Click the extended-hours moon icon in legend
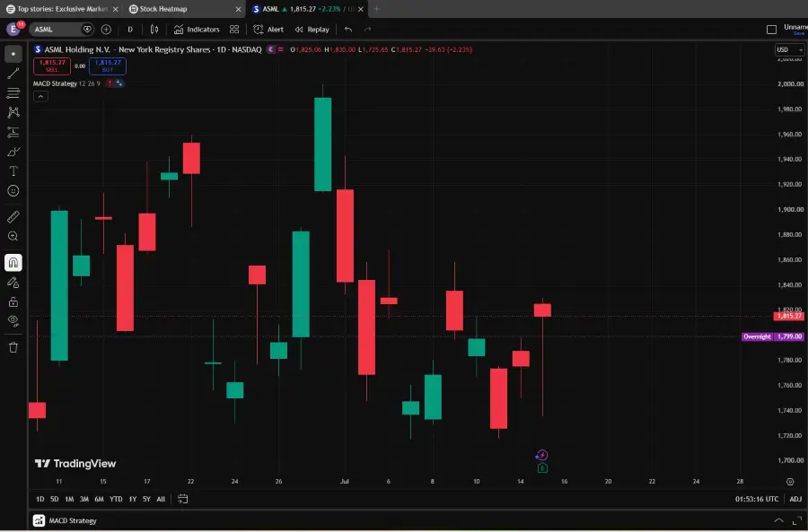This screenshot has width=808, height=532. (x=271, y=49)
